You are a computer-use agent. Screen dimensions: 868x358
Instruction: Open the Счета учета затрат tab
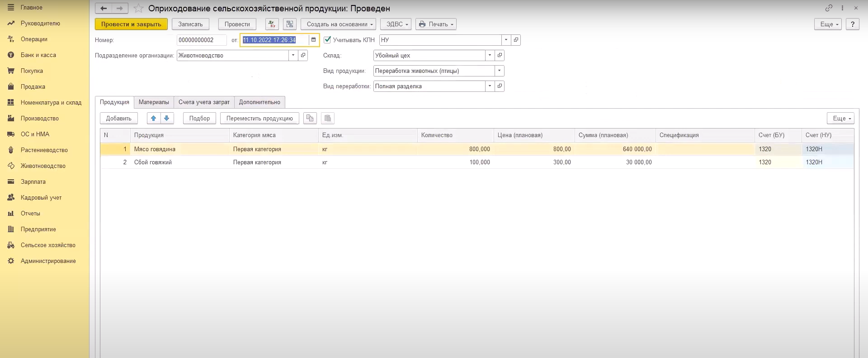[204, 102]
